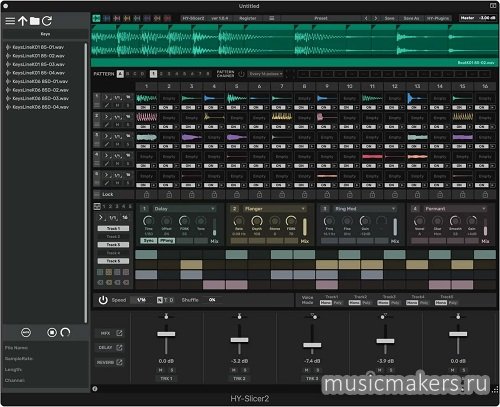Click the window fullscreen icon top right
This screenshot has height=407, width=500.
point(493,6)
